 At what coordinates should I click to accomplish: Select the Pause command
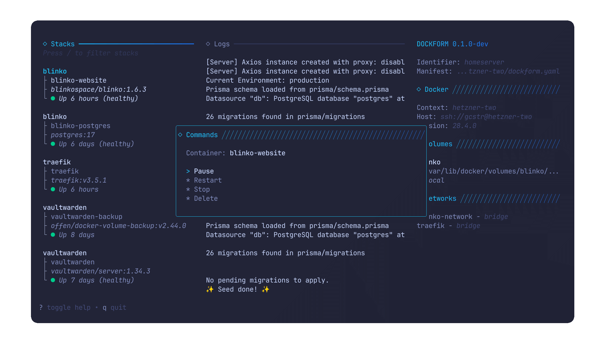(204, 171)
